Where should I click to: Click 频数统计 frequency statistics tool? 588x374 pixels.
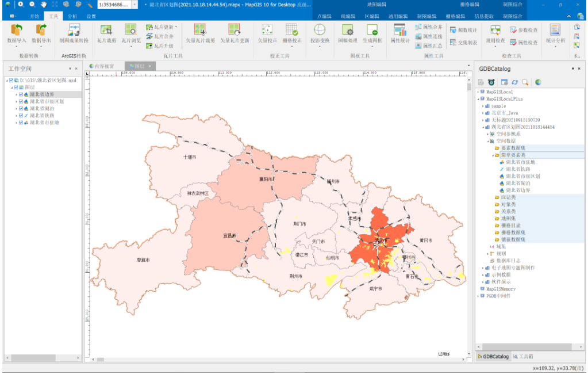463,30
